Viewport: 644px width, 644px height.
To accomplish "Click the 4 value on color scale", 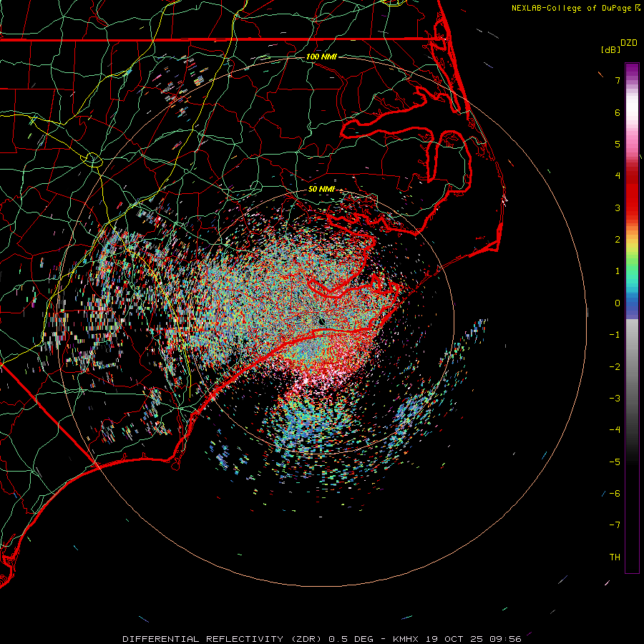I will pos(618,176).
